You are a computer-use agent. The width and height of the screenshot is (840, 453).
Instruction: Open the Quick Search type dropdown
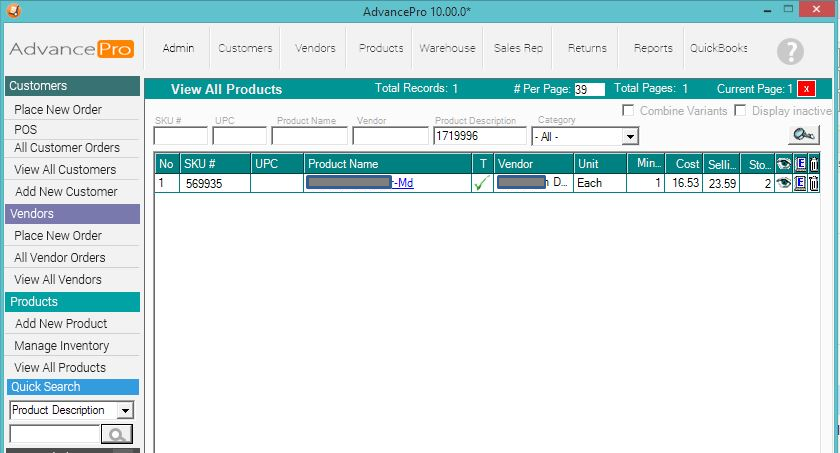[x=125, y=410]
